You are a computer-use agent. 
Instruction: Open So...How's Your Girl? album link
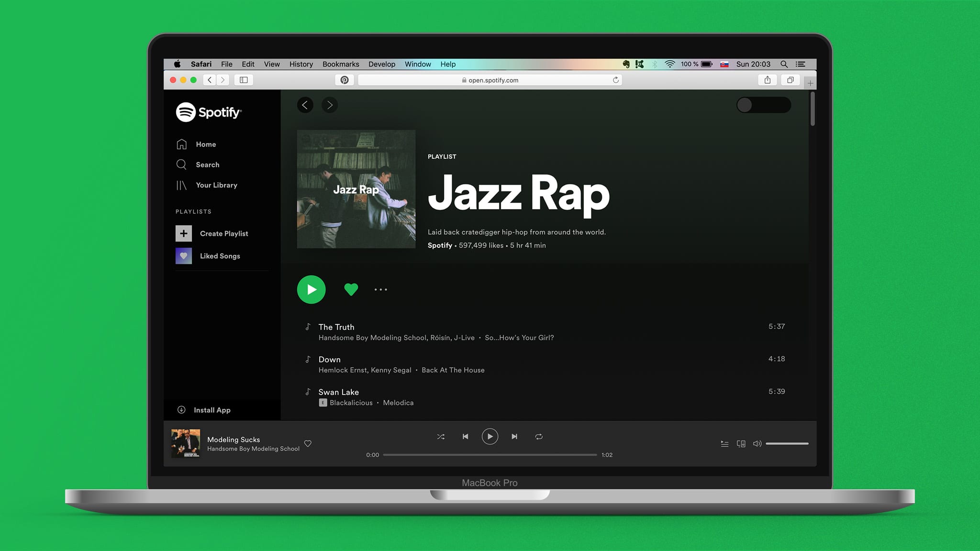click(x=519, y=338)
